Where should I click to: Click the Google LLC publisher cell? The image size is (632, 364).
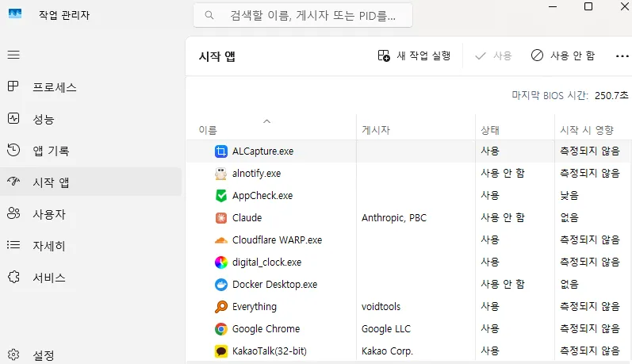click(385, 329)
